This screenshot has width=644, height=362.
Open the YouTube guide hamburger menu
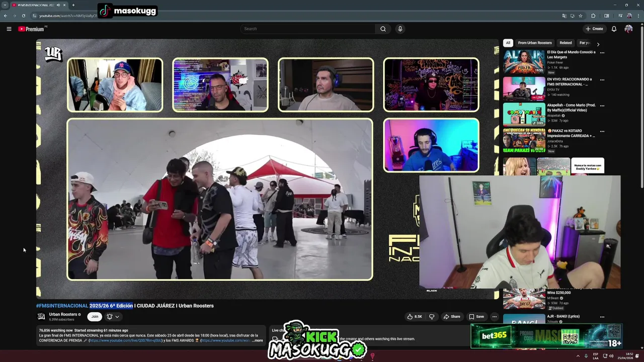[x=9, y=29]
